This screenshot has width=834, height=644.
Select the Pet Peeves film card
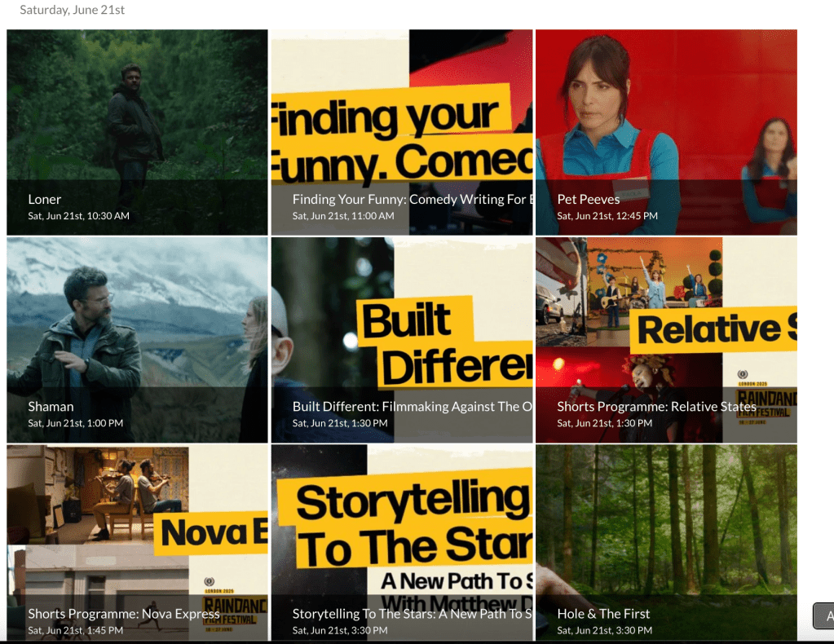click(666, 132)
